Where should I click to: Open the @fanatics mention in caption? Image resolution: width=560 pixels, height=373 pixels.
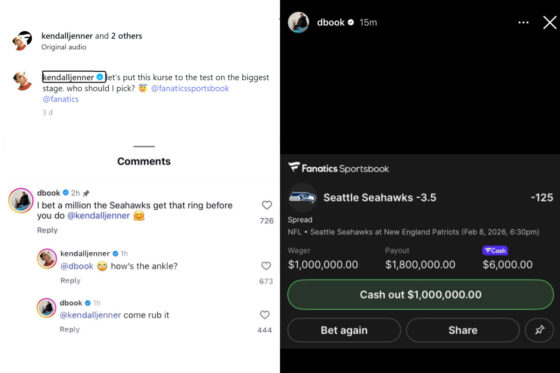tap(61, 99)
